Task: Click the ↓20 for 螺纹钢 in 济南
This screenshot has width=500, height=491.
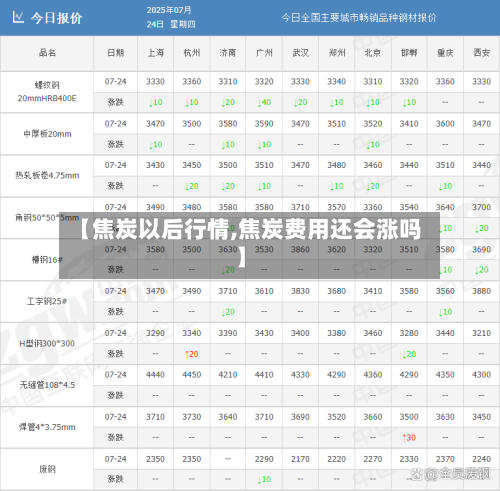Action: (228, 102)
